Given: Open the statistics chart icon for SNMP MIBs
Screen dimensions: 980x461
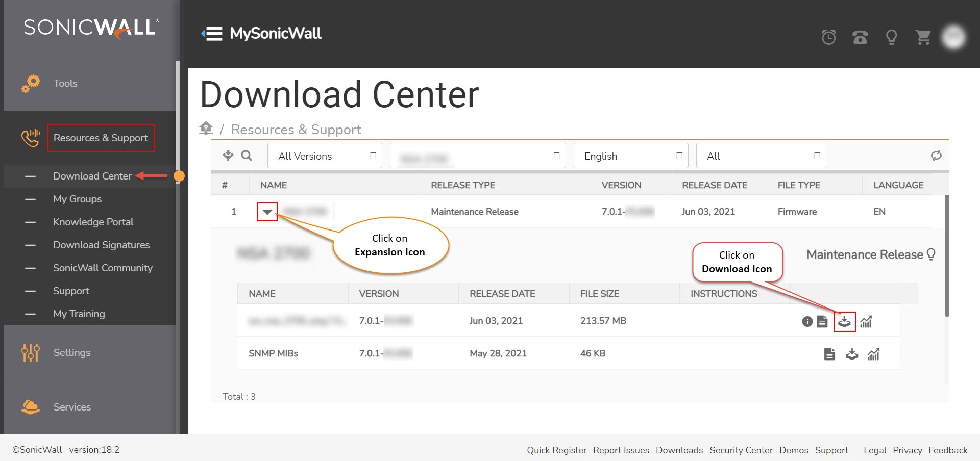Looking at the screenshot, I should click(873, 354).
